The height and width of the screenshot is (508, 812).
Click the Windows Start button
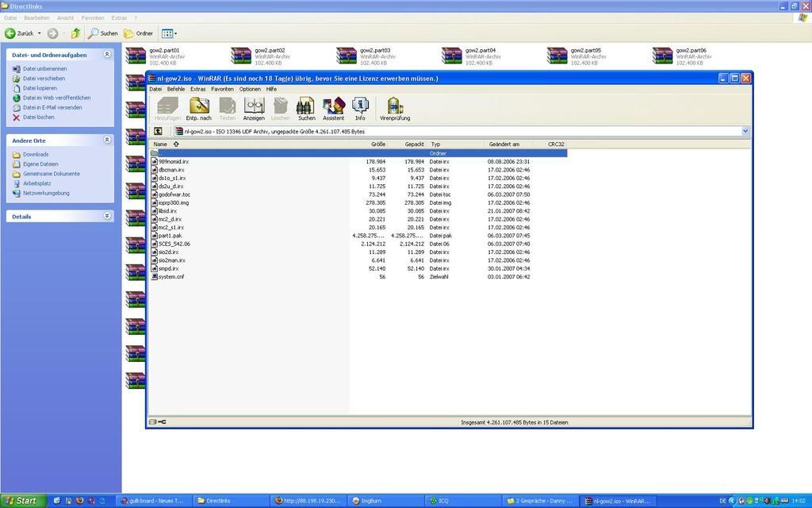[22, 501]
